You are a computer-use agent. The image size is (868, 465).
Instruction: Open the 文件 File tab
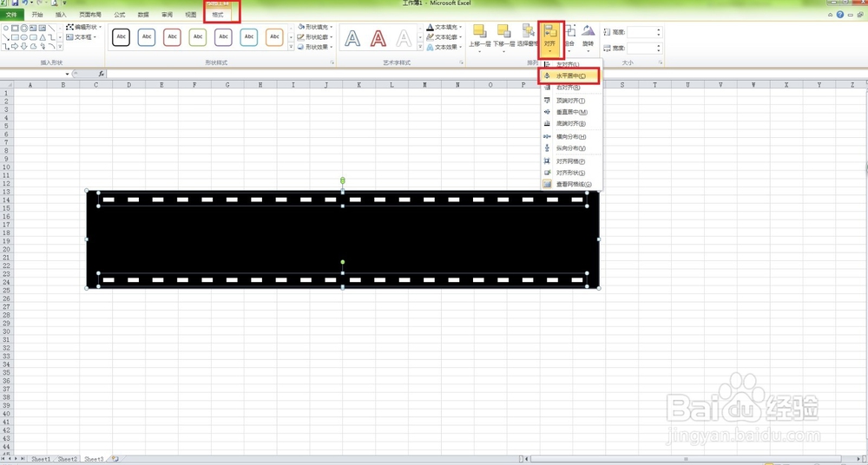point(11,15)
